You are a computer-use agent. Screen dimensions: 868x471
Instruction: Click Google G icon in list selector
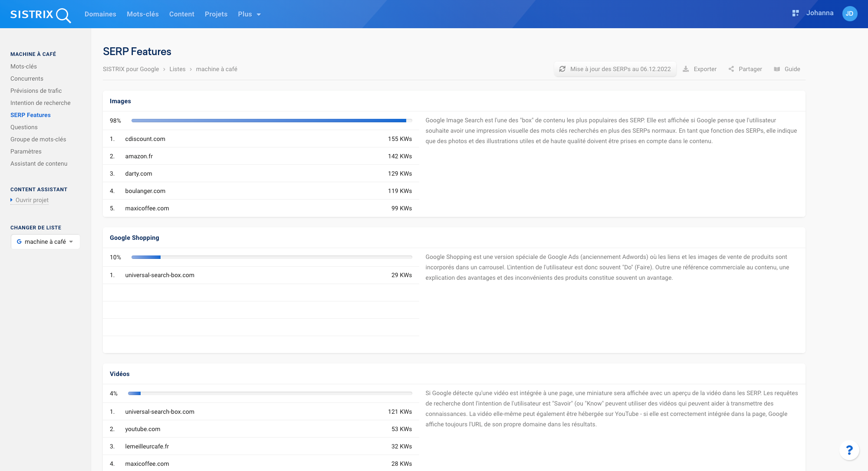(x=19, y=242)
